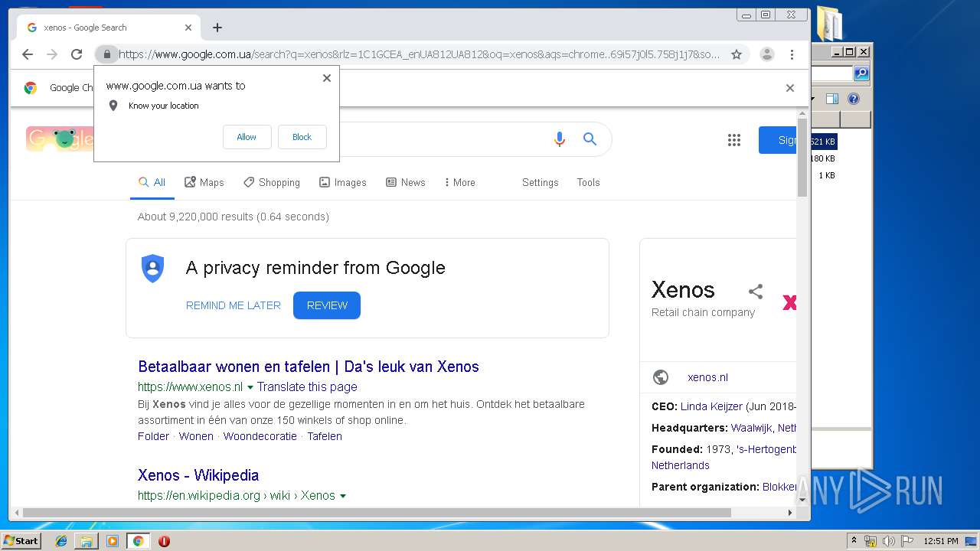This screenshot has width=980, height=551.
Task: Close the xenos - Google Search tab
Action: click(188, 28)
